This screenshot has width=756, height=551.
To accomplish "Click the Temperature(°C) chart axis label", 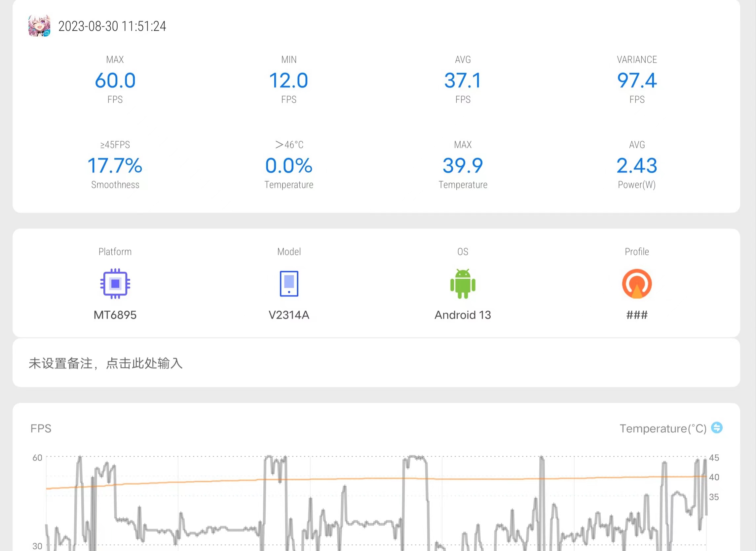I will [x=663, y=428].
